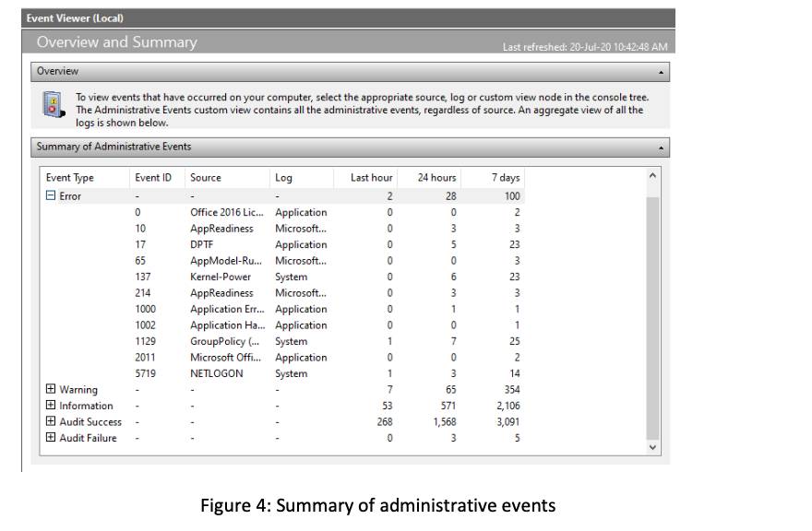812x531 pixels.
Task: Click the Overview section header label
Action: 57,71
